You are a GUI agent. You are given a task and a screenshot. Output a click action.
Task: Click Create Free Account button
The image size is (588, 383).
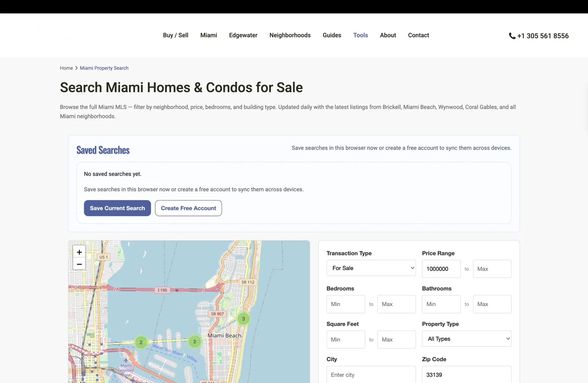(189, 208)
